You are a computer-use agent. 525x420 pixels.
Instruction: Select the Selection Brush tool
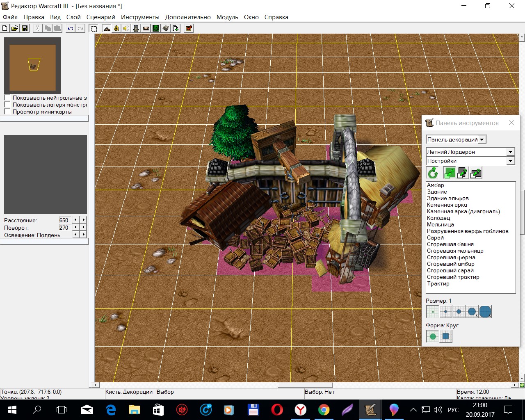94,28
